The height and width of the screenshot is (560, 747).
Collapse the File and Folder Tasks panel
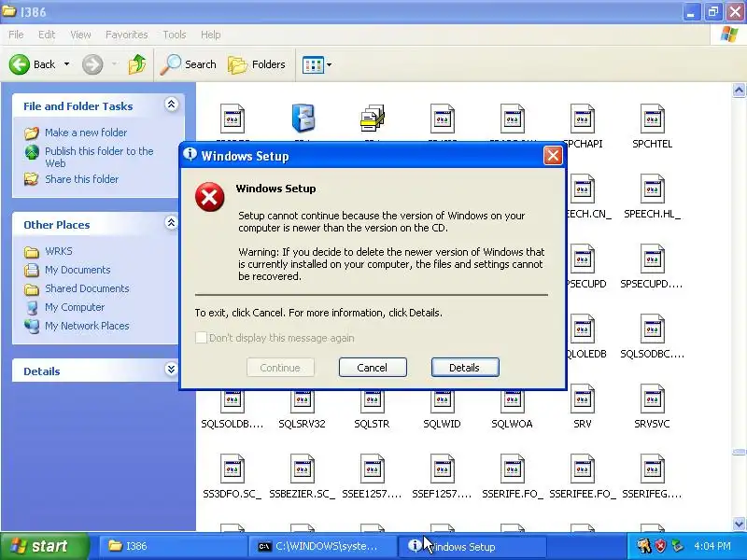coord(171,105)
